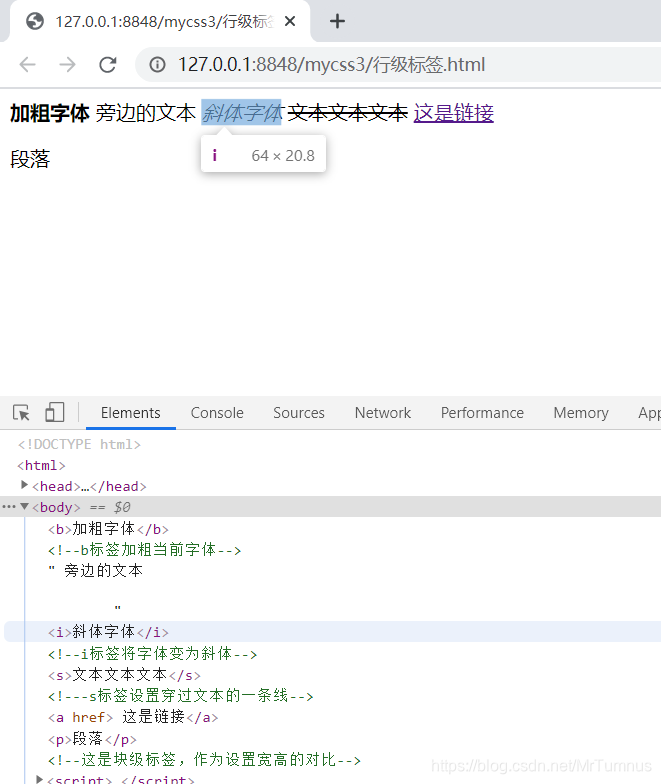Click the browser forward arrow
Image resolution: width=661 pixels, height=784 pixels.
click(67, 64)
